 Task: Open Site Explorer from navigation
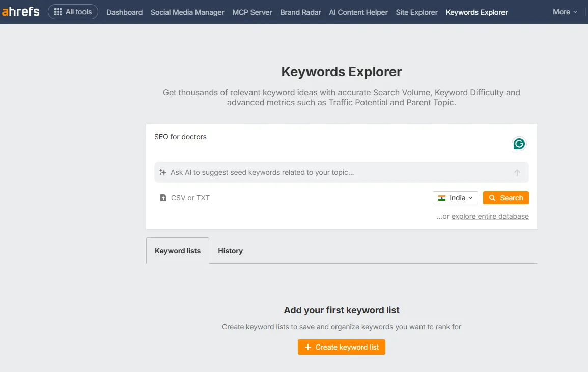[416, 12]
